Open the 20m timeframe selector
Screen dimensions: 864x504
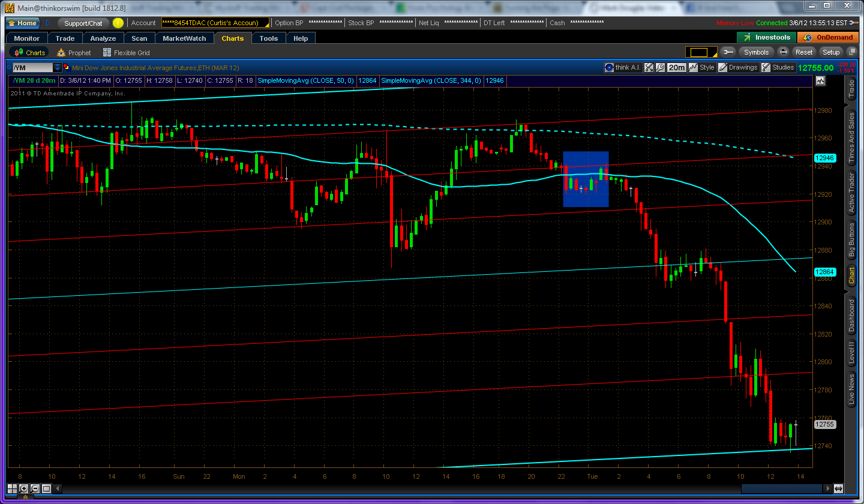click(x=677, y=68)
